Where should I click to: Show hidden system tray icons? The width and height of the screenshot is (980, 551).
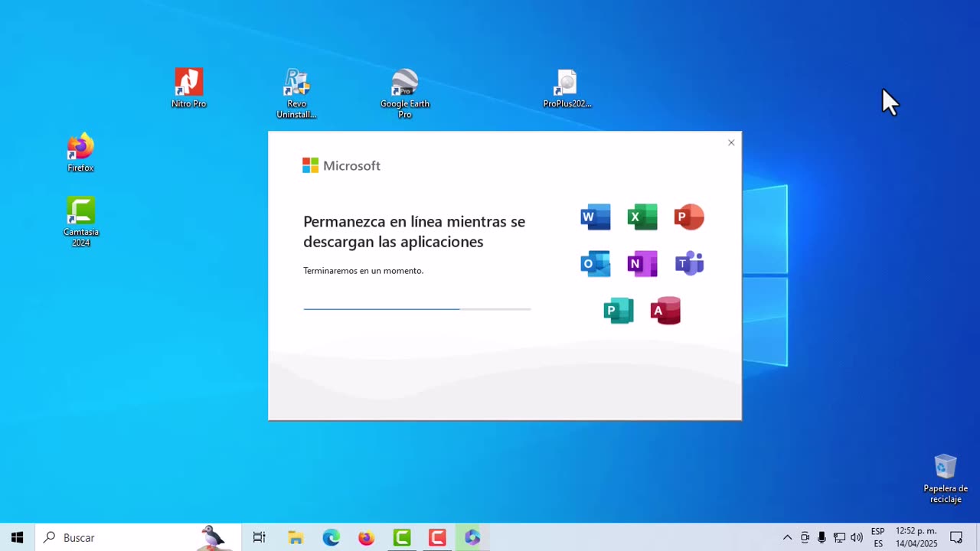pos(787,537)
